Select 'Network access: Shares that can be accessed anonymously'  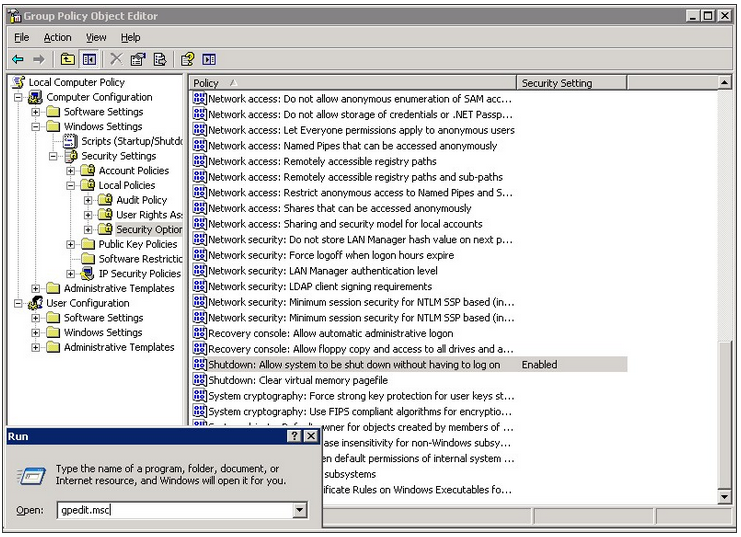[x=340, y=208]
